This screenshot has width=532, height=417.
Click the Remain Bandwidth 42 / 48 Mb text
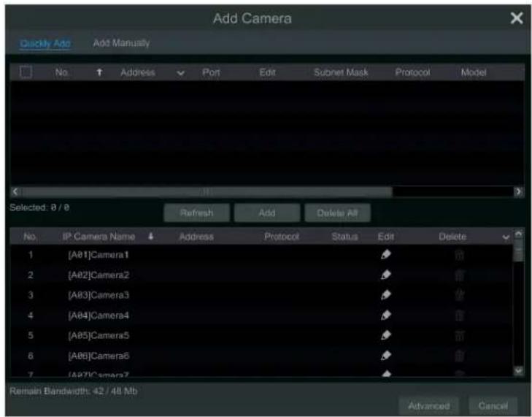point(73,391)
